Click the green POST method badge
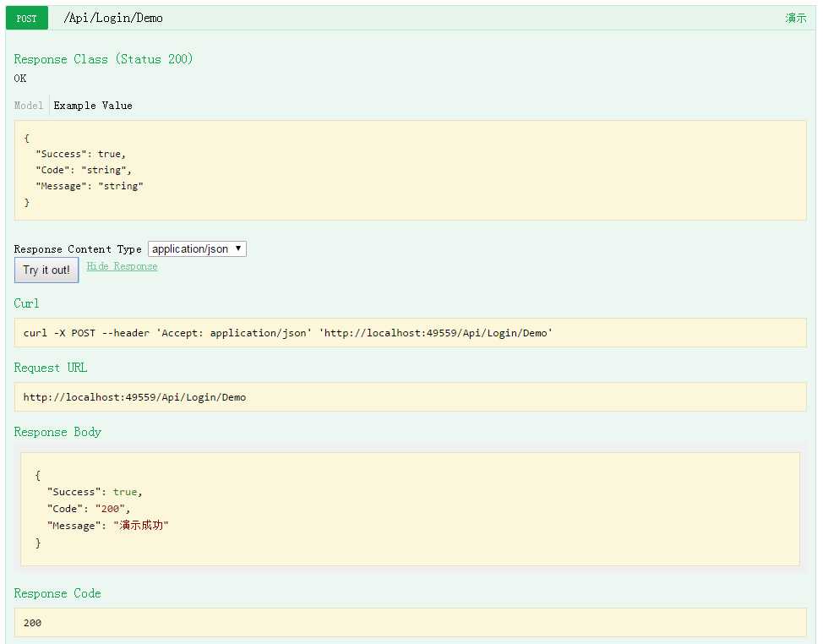This screenshot has width=823, height=644. (x=27, y=19)
